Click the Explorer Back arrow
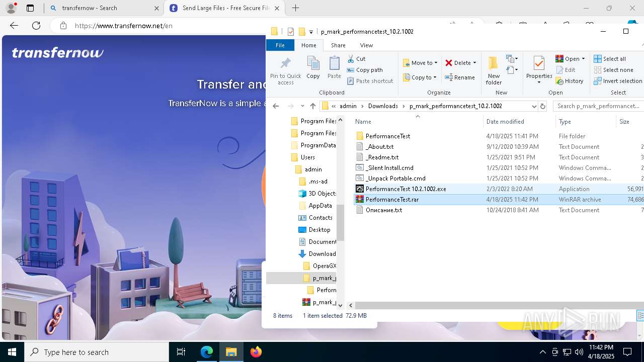Viewport: 644px width, 362px height. point(275,106)
